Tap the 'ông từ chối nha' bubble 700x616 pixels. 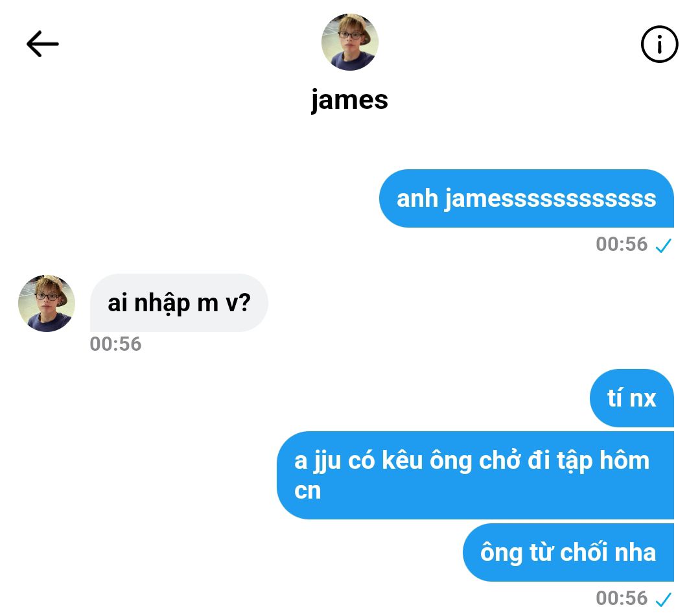coord(568,552)
